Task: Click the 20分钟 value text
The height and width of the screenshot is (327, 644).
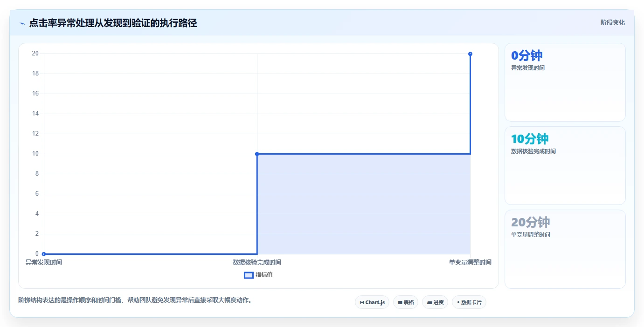Action: 530,222
